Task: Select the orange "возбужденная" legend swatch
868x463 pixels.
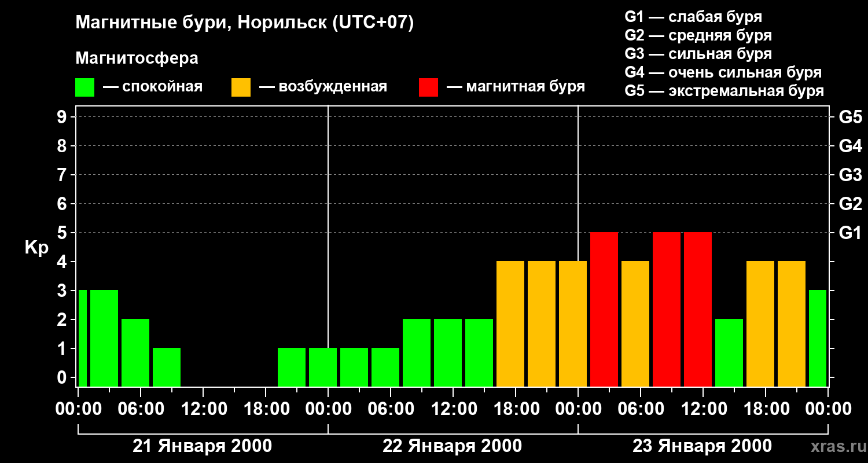Action: pos(241,87)
